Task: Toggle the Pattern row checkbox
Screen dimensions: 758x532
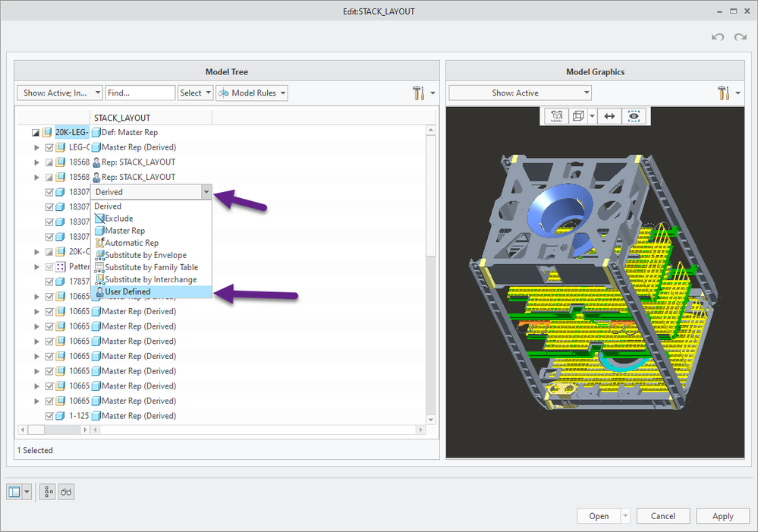Action: pyautogui.click(x=49, y=266)
